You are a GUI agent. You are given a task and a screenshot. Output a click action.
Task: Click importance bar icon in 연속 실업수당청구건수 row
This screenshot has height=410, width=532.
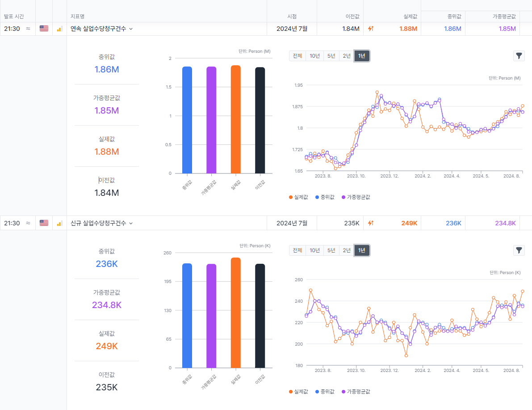59,29
